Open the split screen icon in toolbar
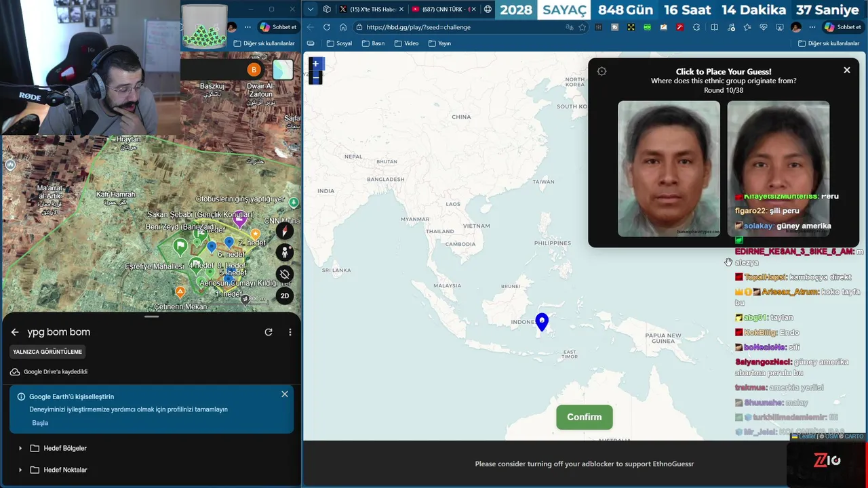 click(714, 27)
